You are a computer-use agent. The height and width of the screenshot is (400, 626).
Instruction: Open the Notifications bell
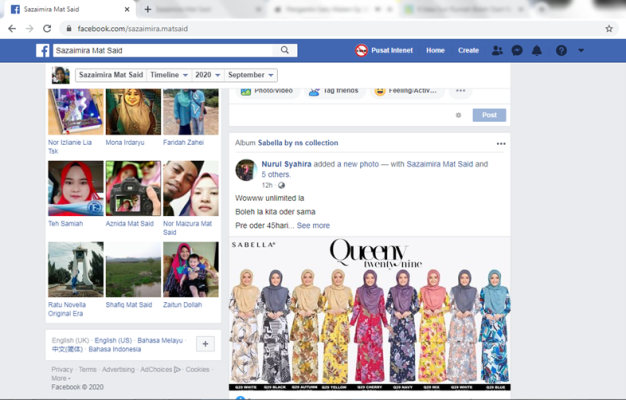pos(537,50)
